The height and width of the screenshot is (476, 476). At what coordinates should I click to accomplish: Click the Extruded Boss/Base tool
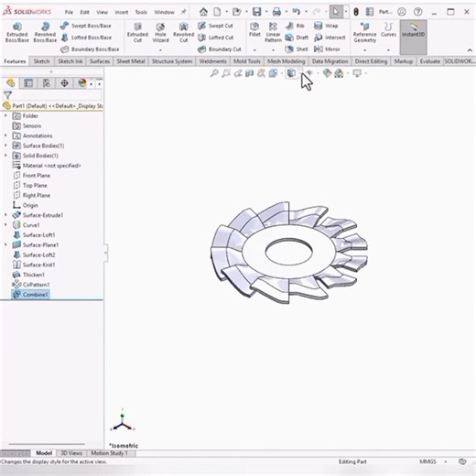pyautogui.click(x=17, y=32)
